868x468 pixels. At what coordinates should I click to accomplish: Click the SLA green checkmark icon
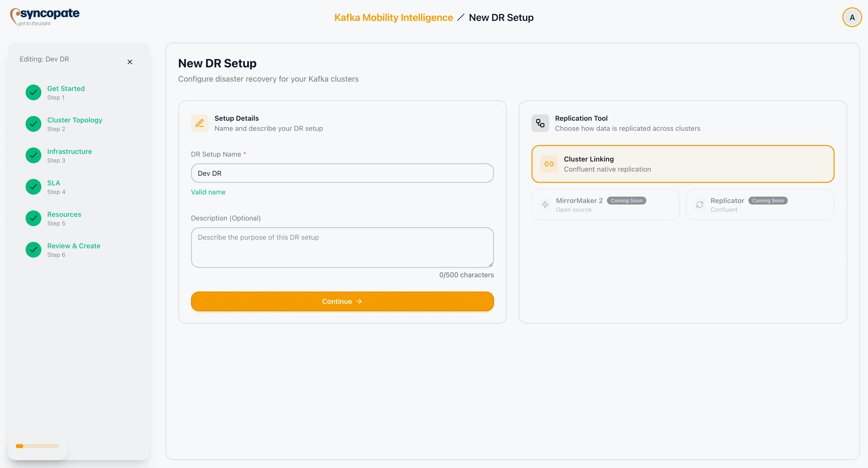click(33, 187)
